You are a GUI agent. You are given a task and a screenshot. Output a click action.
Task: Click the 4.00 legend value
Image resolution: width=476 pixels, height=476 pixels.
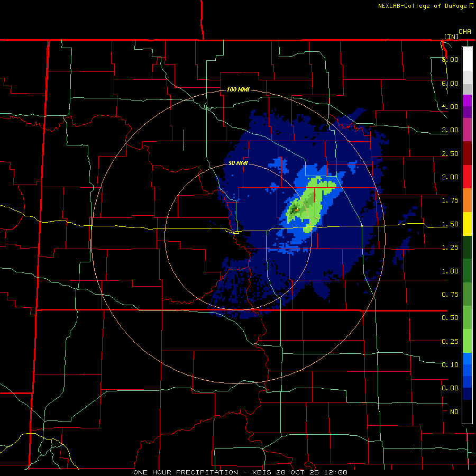click(x=450, y=106)
